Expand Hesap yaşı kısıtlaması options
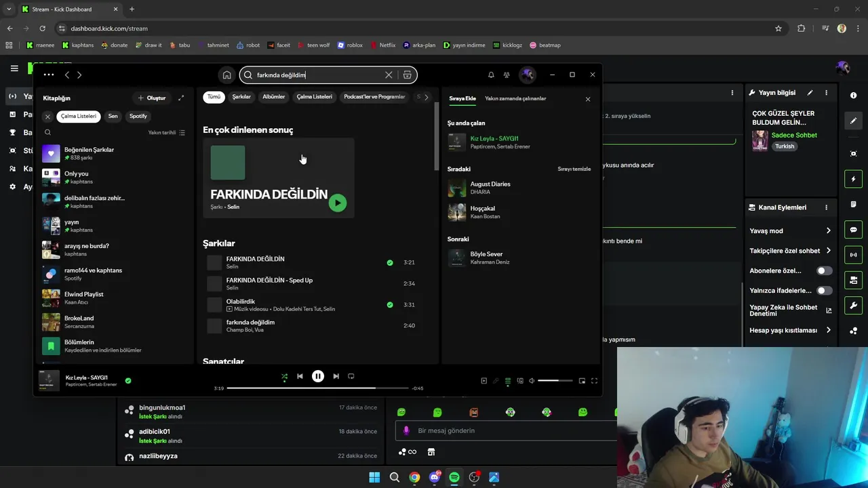 tap(828, 331)
